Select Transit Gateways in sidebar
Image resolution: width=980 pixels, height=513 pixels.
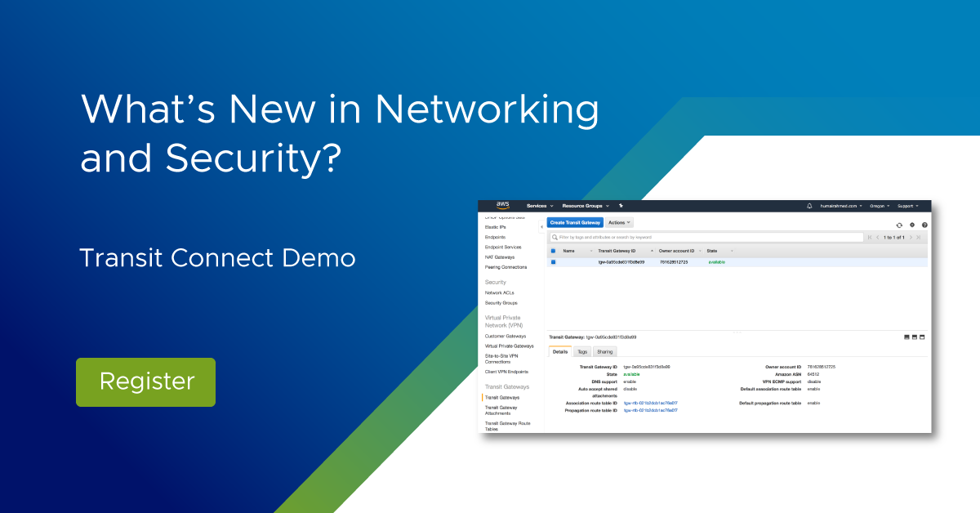click(502, 397)
